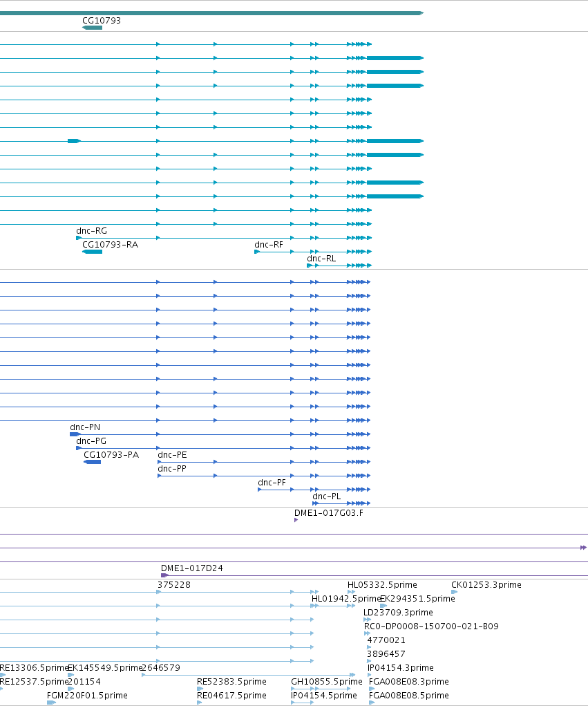Image resolution: width=588 pixels, height=706 pixels.
Task: Click the EK145549.5prime EST label
Action: (105, 668)
